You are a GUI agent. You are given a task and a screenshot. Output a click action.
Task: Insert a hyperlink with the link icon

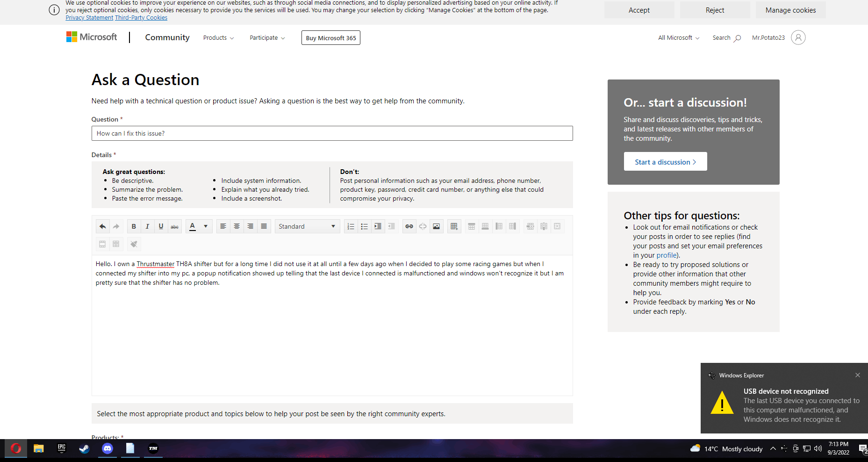tap(409, 226)
